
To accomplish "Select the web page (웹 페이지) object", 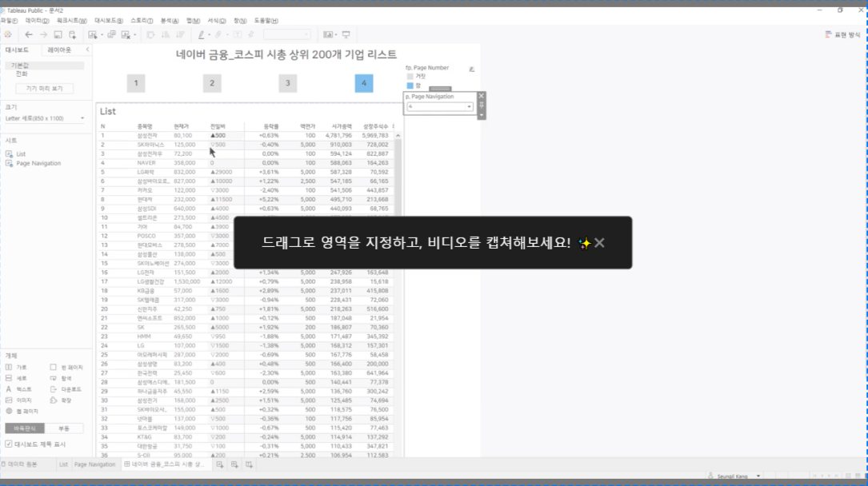I will [22, 412].
